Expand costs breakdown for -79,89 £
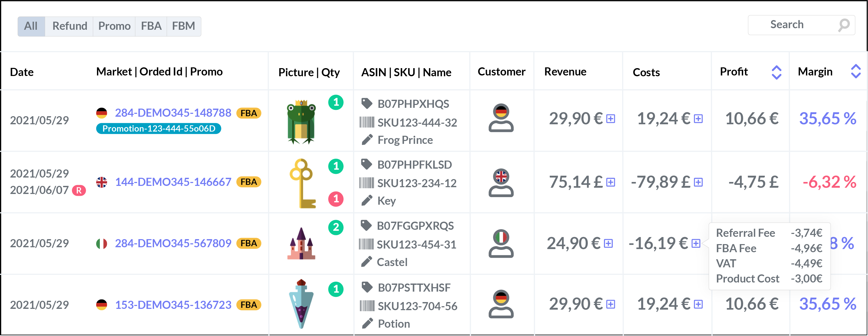Viewport: 868px width, 336px height. (699, 182)
